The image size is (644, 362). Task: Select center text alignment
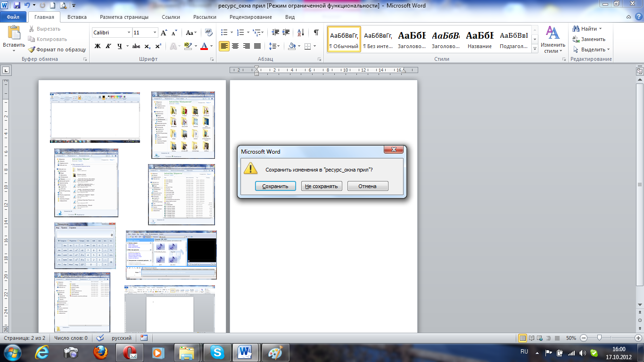click(x=235, y=46)
